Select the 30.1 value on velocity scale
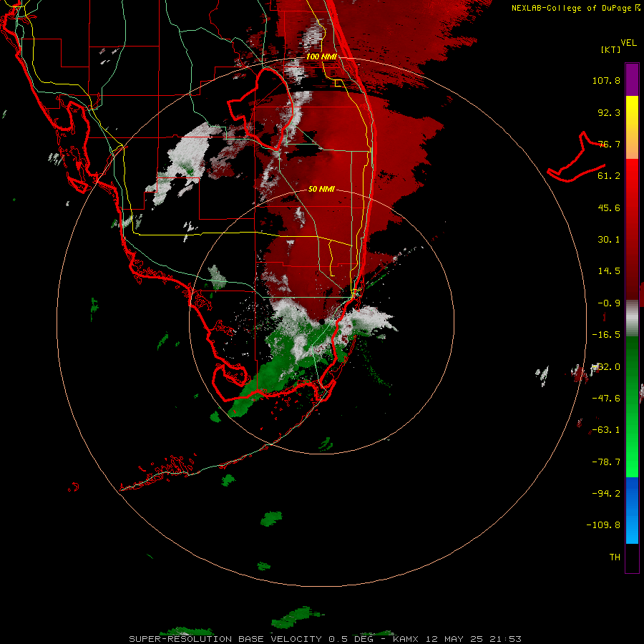Image resolution: width=644 pixels, height=644 pixels. tap(609, 240)
